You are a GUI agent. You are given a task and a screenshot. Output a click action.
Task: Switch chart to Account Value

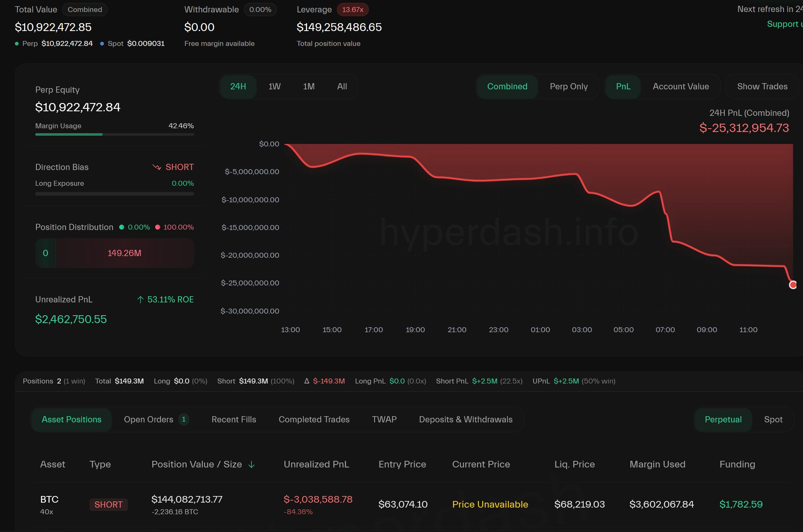click(680, 86)
